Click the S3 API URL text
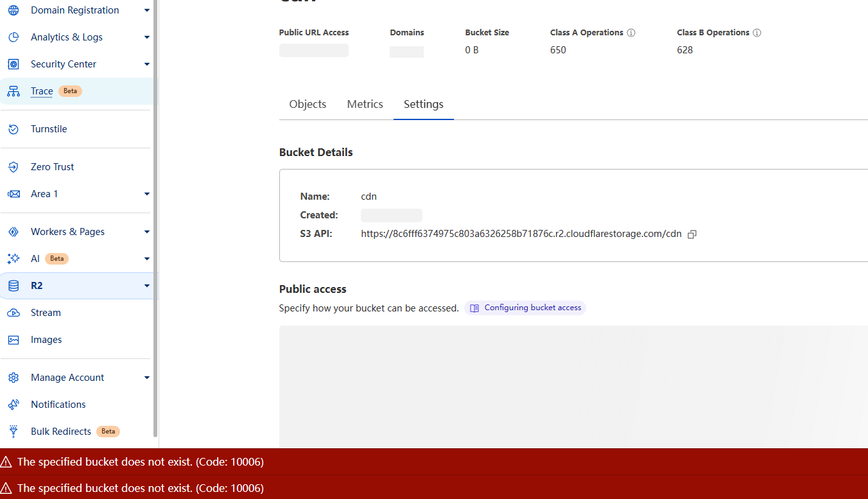 click(521, 234)
